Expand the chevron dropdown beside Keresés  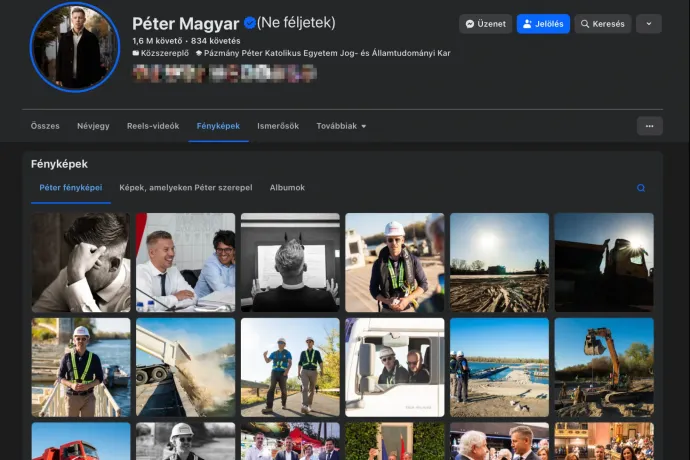649,24
